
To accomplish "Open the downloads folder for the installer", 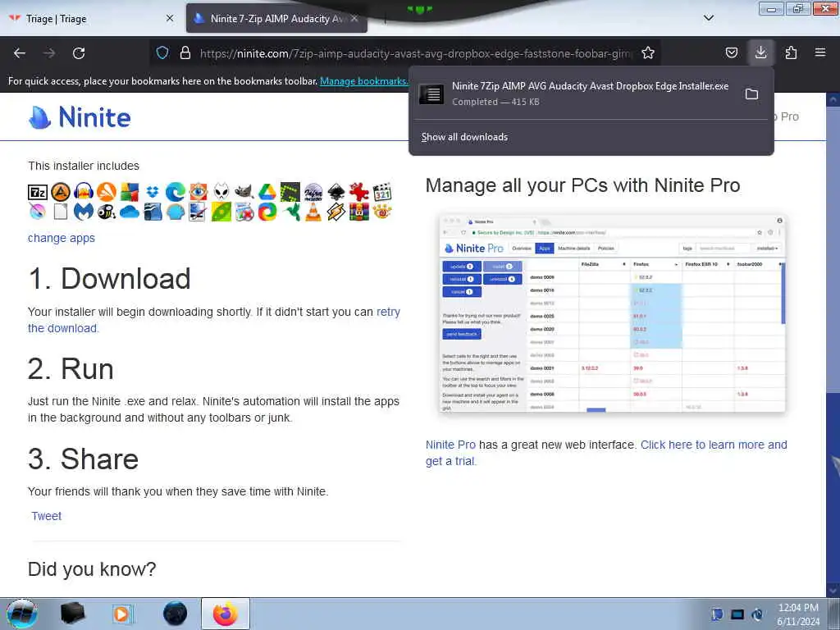I will [751, 94].
